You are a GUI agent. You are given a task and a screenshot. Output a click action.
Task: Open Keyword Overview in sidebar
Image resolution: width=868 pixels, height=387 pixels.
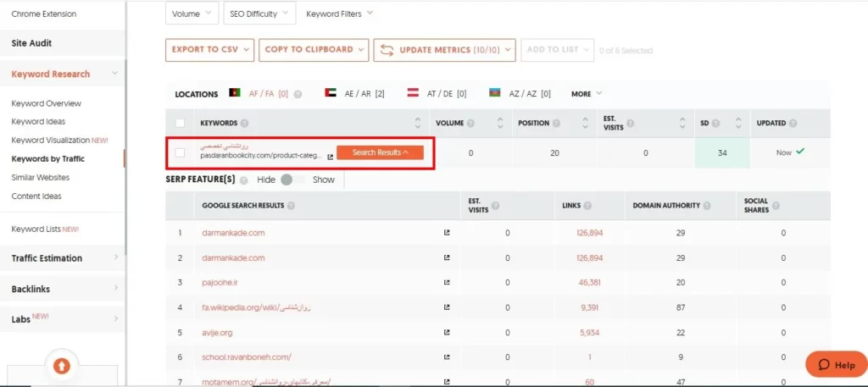click(46, 103)
